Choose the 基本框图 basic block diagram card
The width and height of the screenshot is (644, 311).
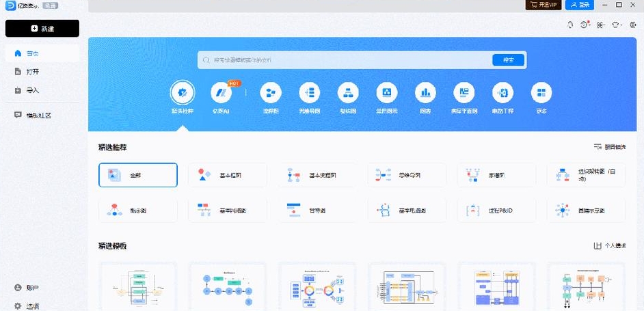(x=228, y=175)
